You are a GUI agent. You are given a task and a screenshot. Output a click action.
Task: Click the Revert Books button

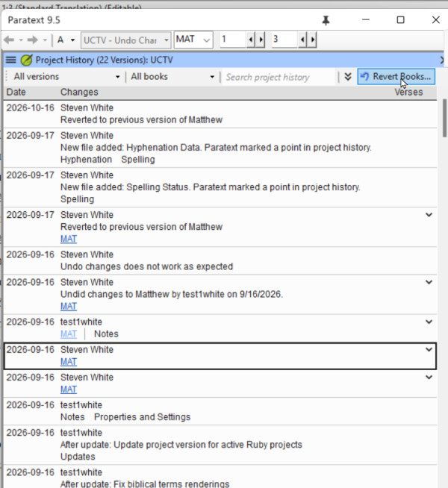[x=396, y=77]
